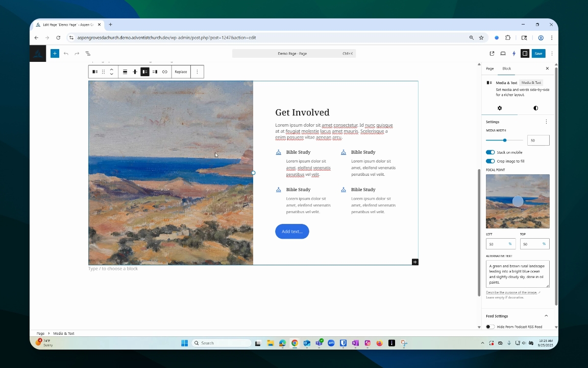Open Chrome profile avatar icon

click(541, 37)
